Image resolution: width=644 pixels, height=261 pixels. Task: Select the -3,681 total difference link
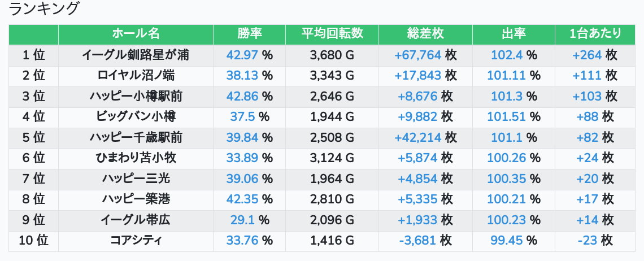(417, 240)
